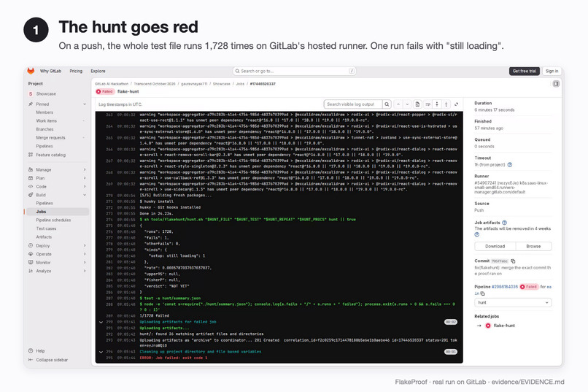588x392 pixels.
Task: Collapse the Pinned section
Action: [x=85, y=104]
